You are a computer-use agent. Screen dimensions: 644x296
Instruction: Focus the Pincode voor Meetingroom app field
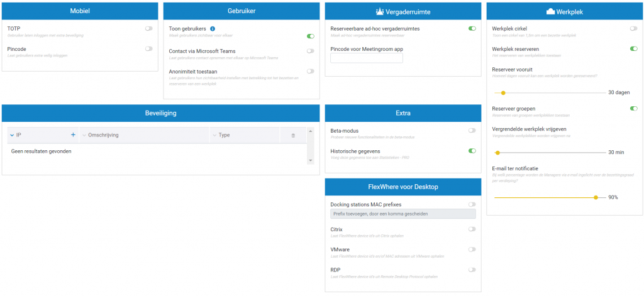tap(367, 58)
